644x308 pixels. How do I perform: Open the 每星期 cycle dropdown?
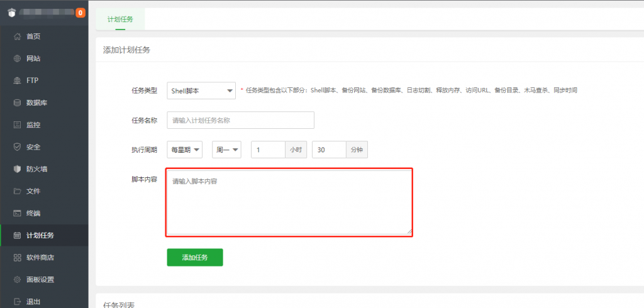click(x=185, y=150)
